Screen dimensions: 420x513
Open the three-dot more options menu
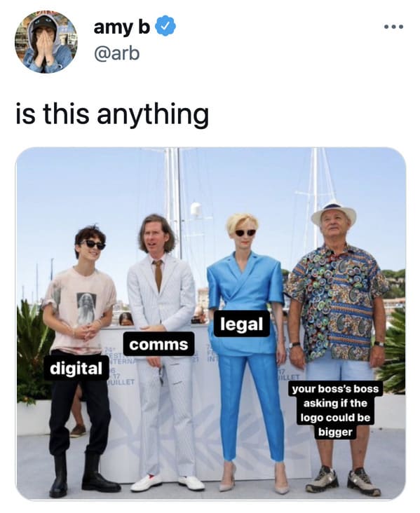click(394, 27)
